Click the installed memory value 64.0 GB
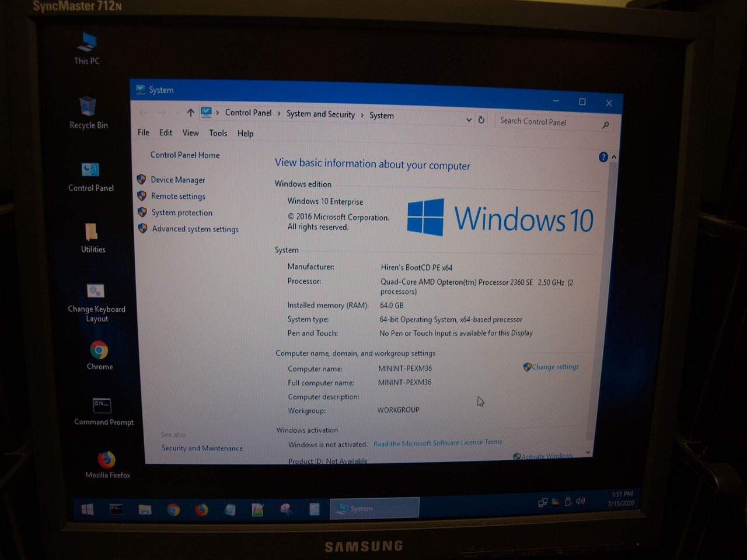This screenshot has height=560, width=747. [x=392, y=305]
